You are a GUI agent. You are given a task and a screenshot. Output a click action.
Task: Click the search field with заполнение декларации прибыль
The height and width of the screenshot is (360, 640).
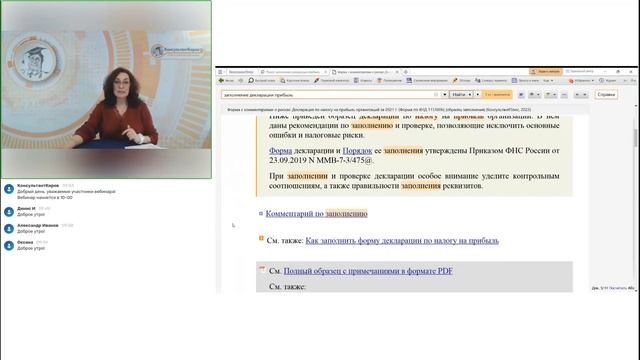(328, 95)
